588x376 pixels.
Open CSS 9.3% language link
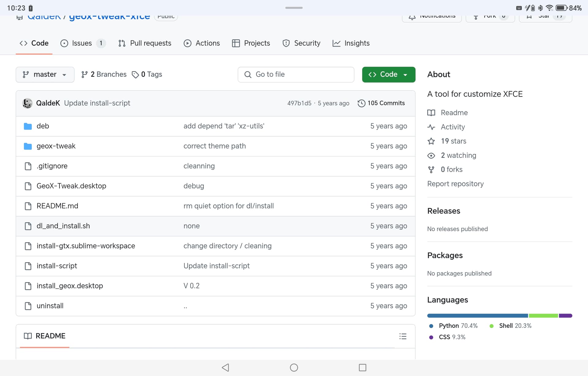tap(447, 337)
